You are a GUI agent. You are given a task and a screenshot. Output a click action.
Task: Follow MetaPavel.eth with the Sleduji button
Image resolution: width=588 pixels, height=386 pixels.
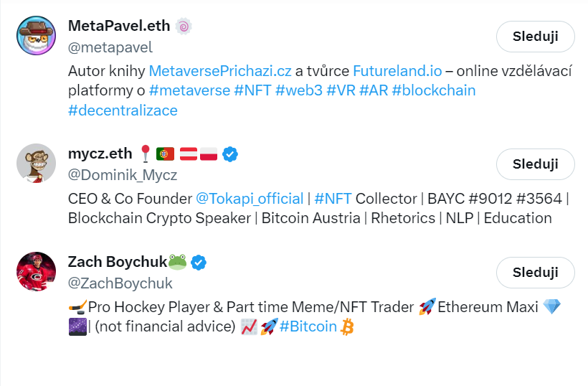coord(535,37)
